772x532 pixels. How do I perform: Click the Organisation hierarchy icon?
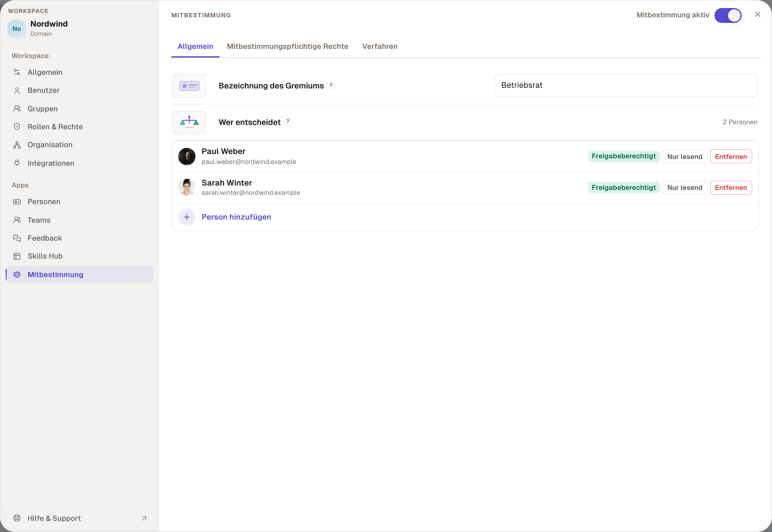[x=17, y=145]
